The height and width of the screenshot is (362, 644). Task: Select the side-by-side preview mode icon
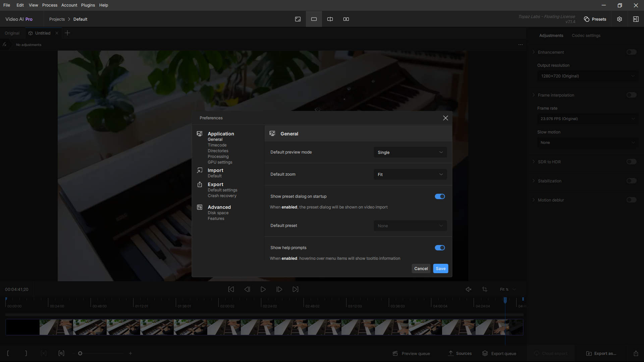(346, 19)
